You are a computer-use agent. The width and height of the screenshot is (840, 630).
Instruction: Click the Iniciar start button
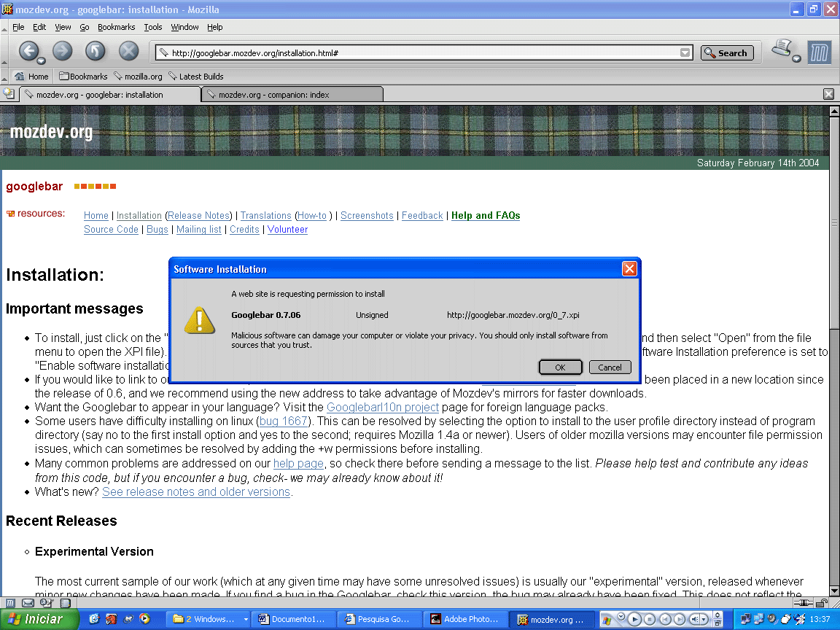39,619
